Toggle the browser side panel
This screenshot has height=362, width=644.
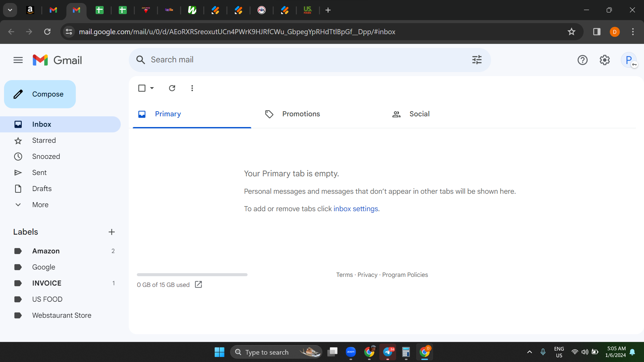click(596, 32)
